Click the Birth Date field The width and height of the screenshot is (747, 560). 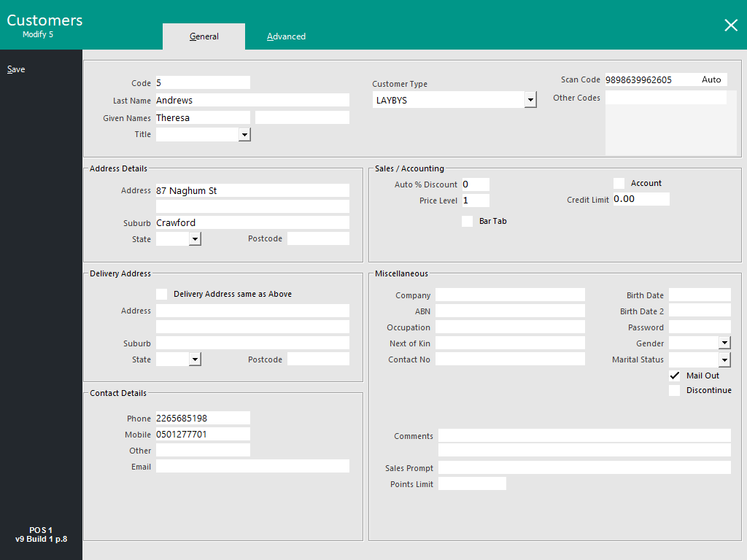(699, 295)
